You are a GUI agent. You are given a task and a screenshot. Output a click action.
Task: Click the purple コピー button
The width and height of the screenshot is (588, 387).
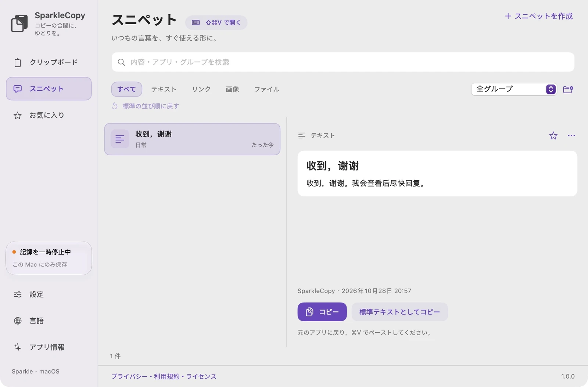(322, 312)
